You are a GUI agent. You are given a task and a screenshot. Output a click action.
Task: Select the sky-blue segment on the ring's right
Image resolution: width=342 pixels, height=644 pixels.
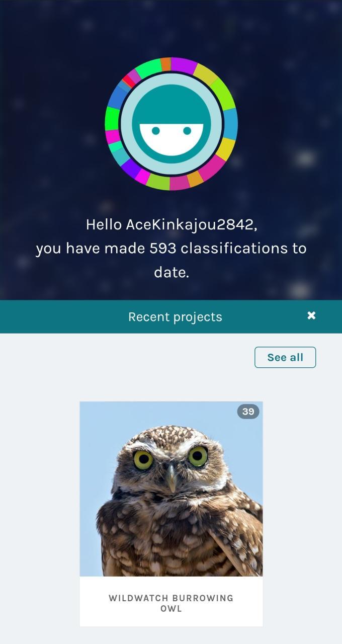pos(230,123)
